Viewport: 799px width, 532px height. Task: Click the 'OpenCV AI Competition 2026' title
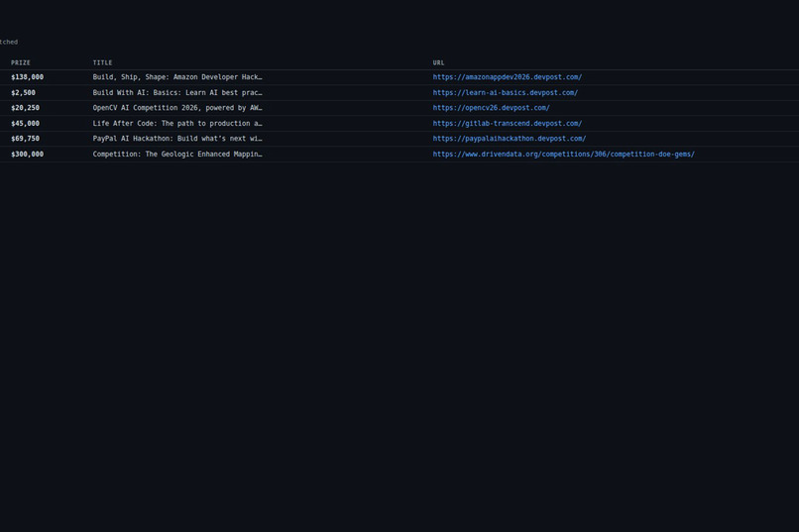point(177,108)
